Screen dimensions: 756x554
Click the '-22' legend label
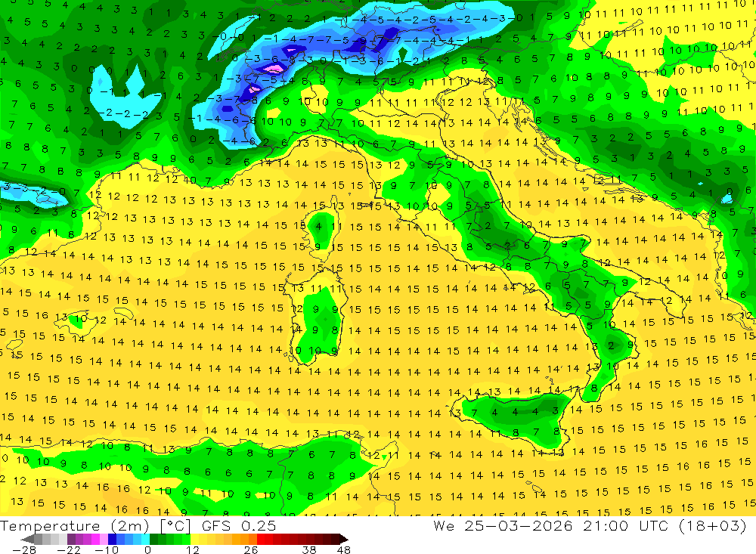tap(69, 550)
